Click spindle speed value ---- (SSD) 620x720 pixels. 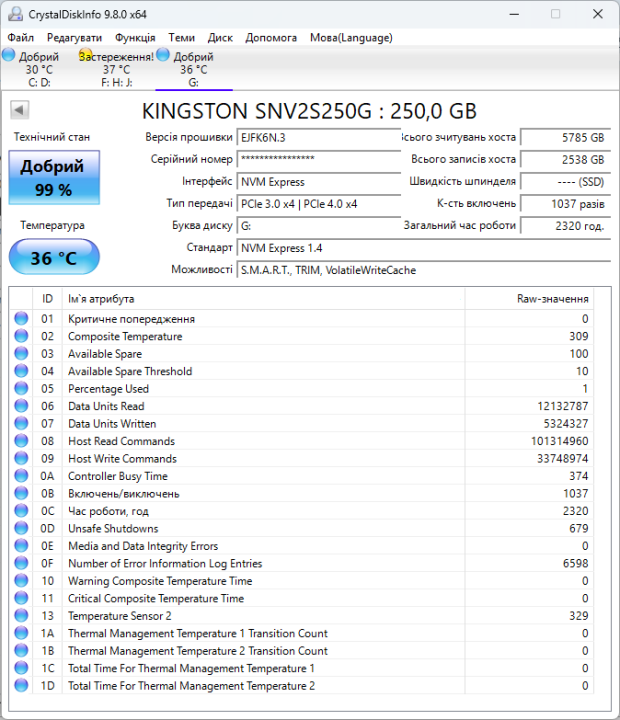(x=565, y=181)
